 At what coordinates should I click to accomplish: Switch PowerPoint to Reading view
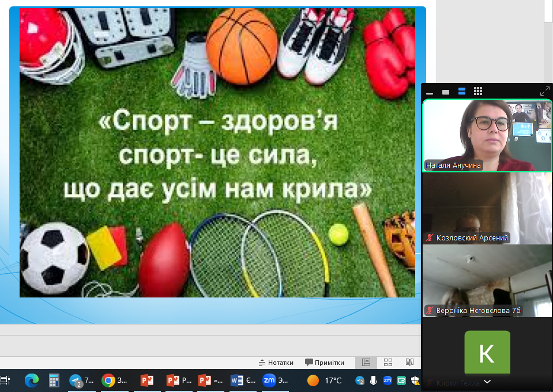point(409,363)
